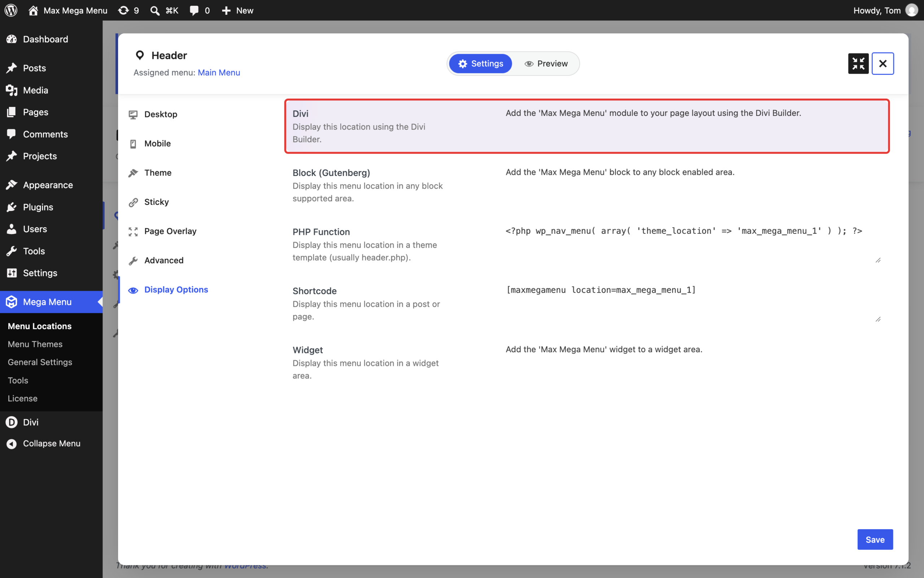Open the License submenu
Screen dimensions: 924x578
coord(22,398)
